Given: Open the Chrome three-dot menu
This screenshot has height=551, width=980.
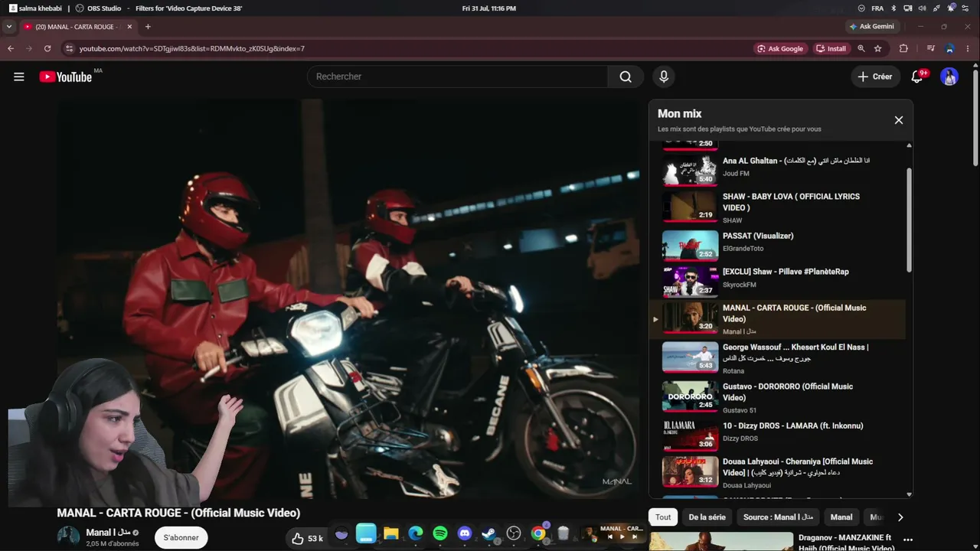Looking at the screenshot, I should tap(968, 48).
